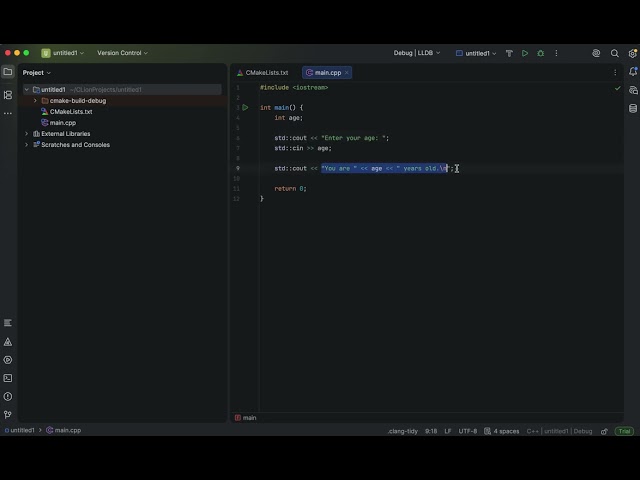Open editor tabs options menu
The width and height of the screenshot is (640, 480).
pos(615,73)
